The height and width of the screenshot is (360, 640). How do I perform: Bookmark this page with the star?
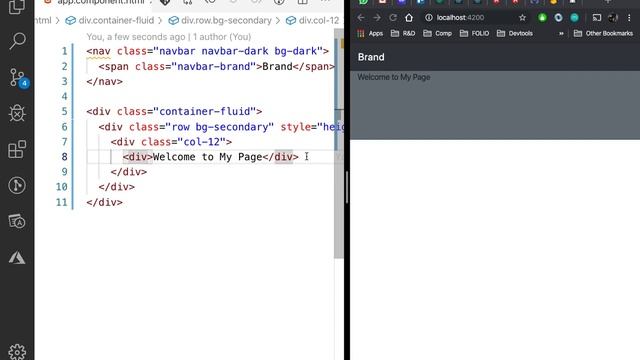click(x=522, y=18)
